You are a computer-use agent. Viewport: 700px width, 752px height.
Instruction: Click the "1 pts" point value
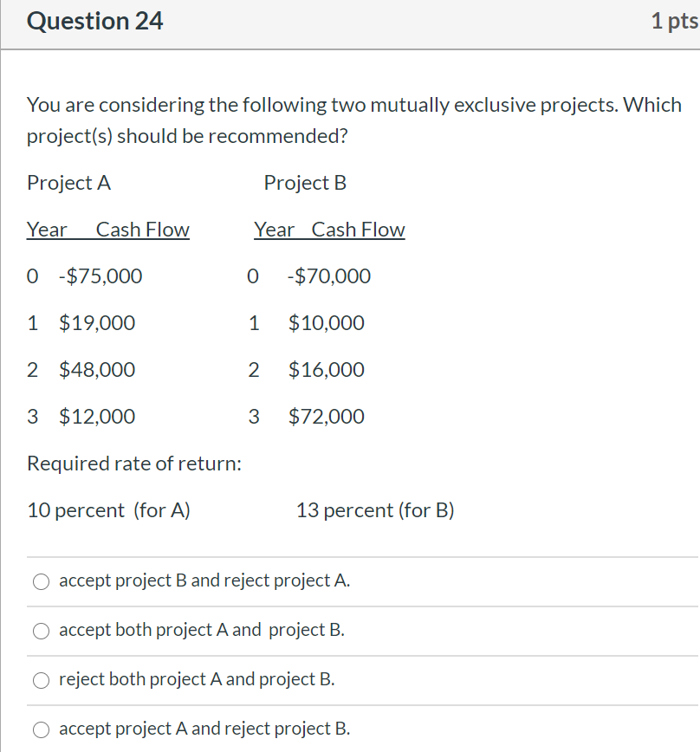tap(674, 22)
